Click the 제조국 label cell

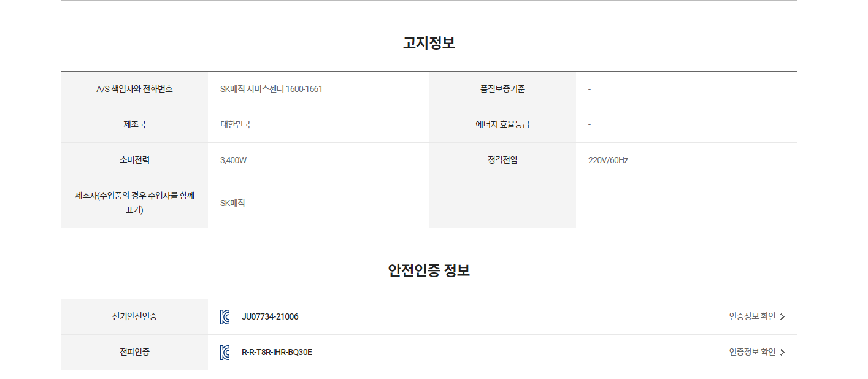point(134,125)
